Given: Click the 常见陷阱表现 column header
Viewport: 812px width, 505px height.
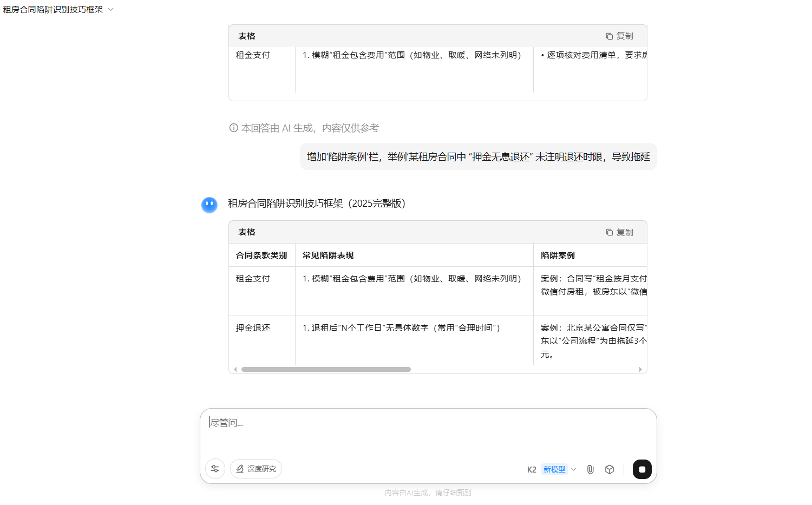Looking at the screenshot, I should point(328,255).
